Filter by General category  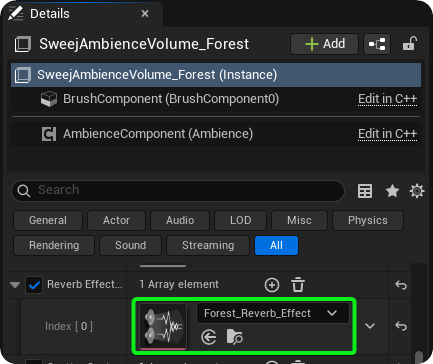(x=48, y=220)
